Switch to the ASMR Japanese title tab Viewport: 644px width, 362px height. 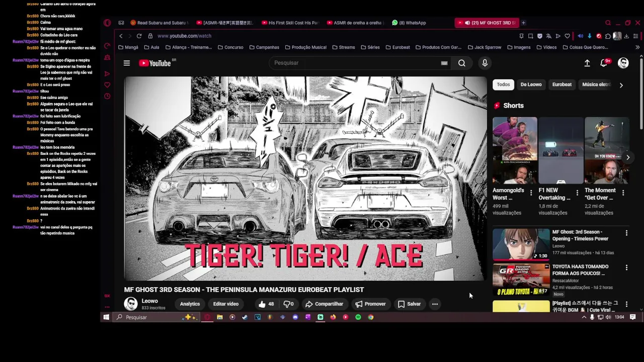point(225,23)
